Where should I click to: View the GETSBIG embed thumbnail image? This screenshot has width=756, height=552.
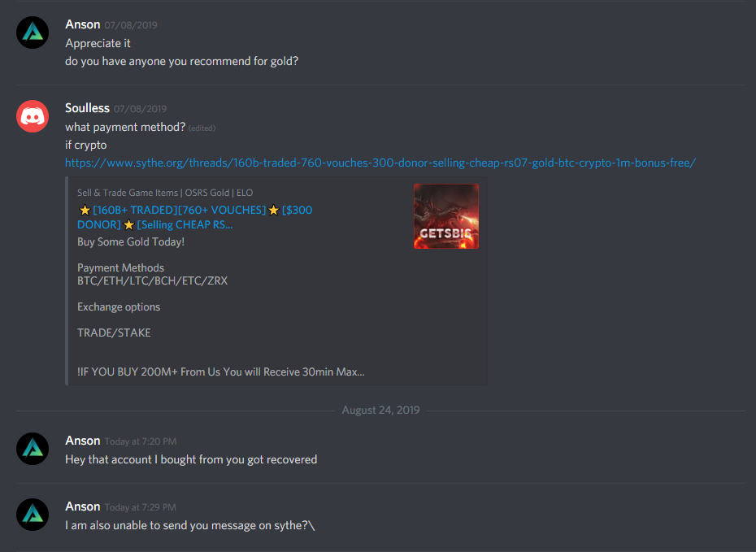click(446, 216)
